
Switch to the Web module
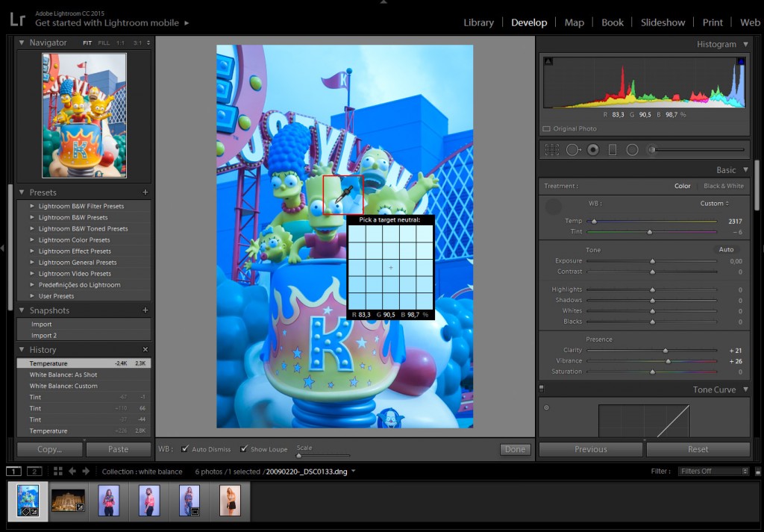coord(750,22)
